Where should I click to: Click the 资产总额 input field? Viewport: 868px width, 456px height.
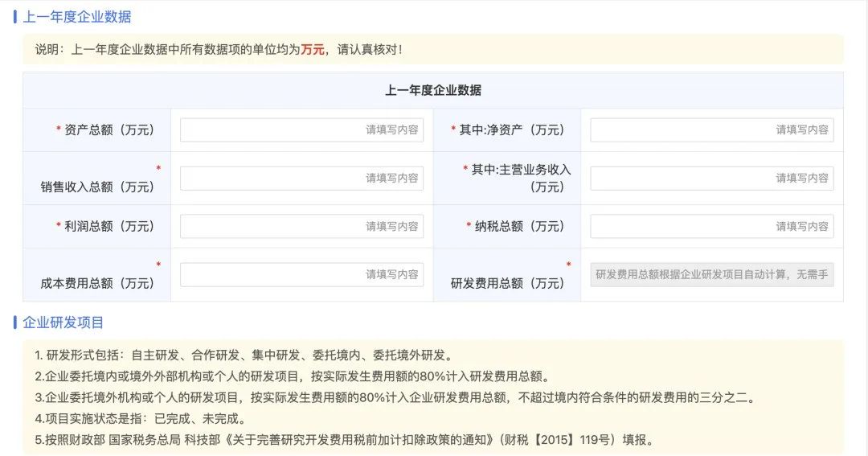tap(301, 129)
